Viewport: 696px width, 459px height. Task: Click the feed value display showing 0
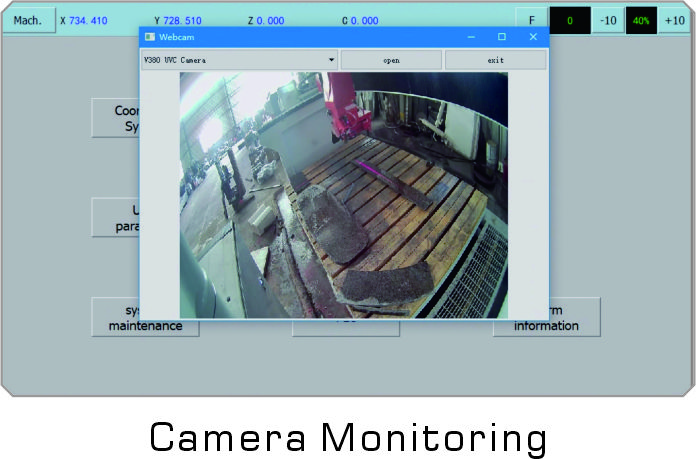pyautogui.click(x=569, y=20)
